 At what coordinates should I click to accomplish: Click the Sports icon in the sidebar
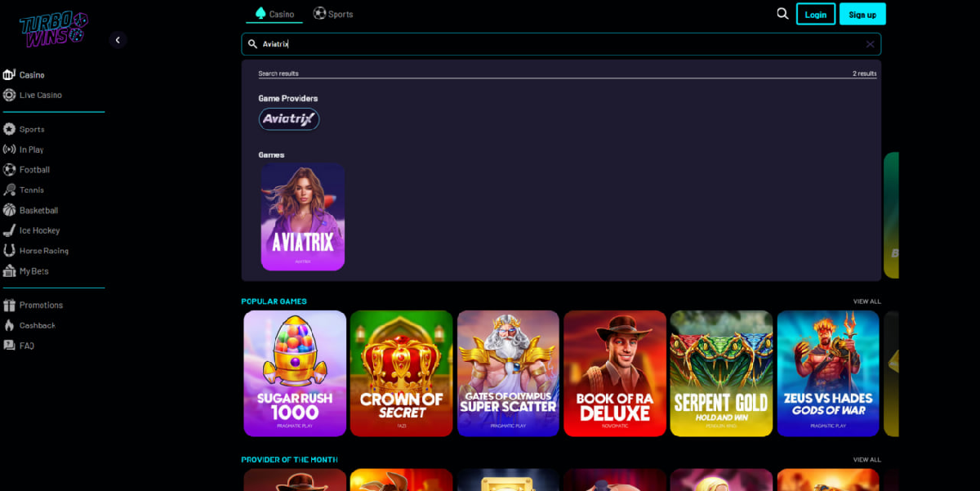tap(9, 129)
